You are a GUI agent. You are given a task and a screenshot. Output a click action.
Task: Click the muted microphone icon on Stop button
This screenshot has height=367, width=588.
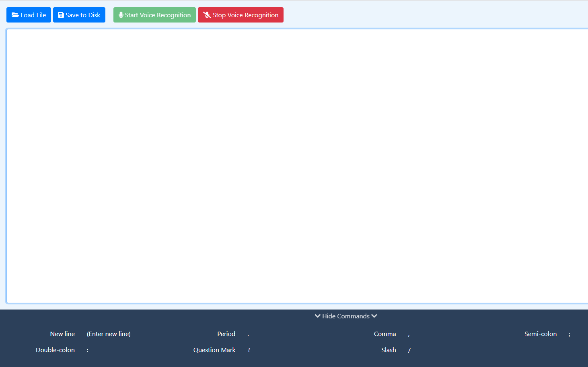(x=207, y=15)
